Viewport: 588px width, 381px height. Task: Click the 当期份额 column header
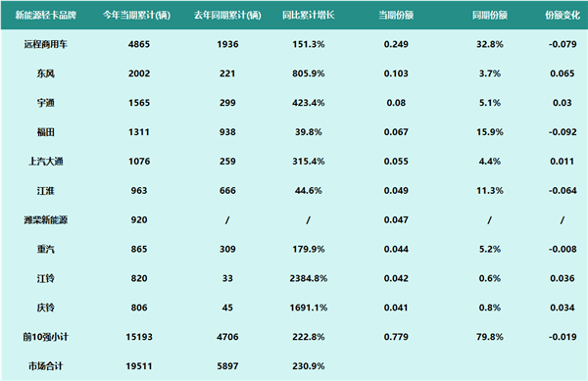(x=396, y=15)
